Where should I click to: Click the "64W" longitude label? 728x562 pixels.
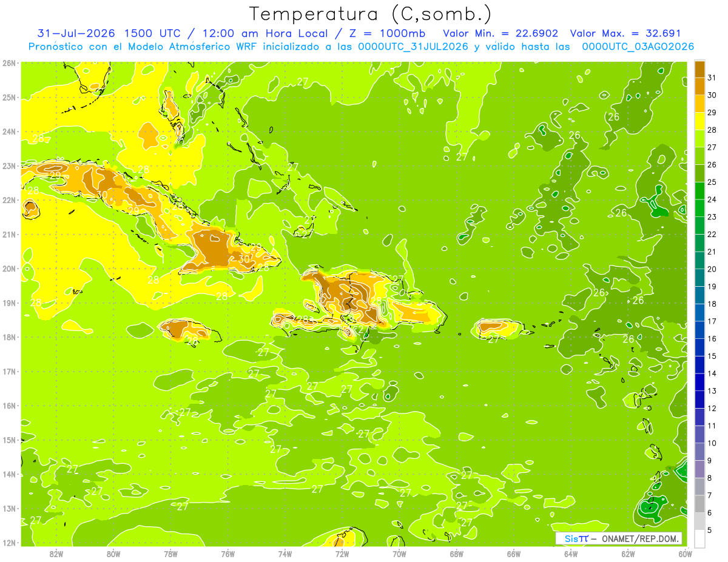tap(571, 554)
